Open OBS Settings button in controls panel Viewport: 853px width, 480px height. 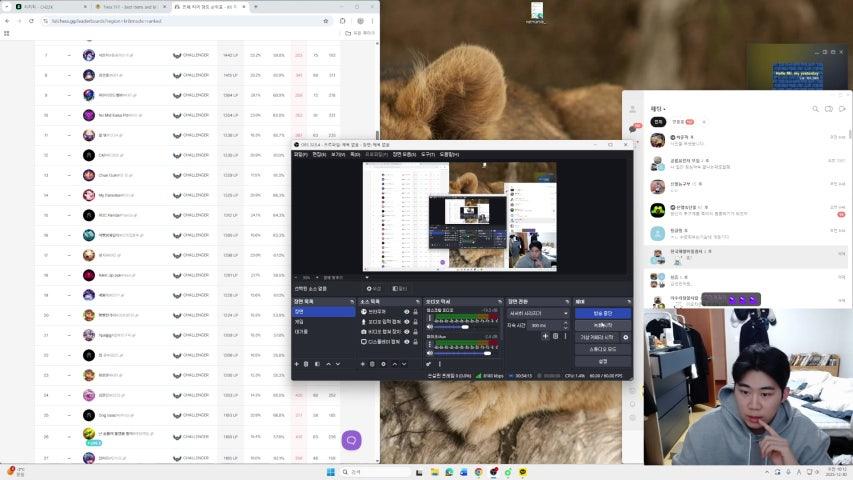pos(603,361)
